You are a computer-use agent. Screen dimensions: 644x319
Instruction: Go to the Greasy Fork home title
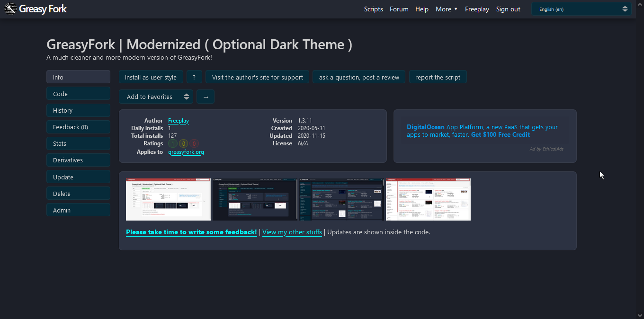click(43, 9)
